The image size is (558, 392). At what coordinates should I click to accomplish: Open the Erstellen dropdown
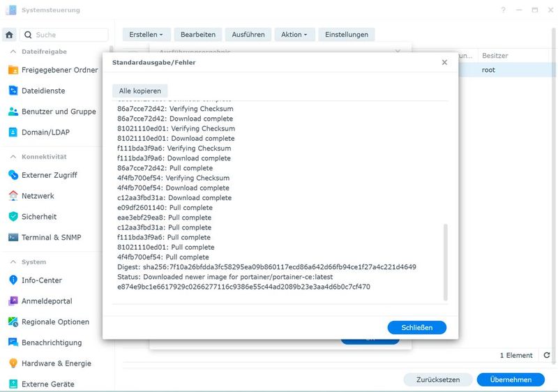[x=146, y=34]
